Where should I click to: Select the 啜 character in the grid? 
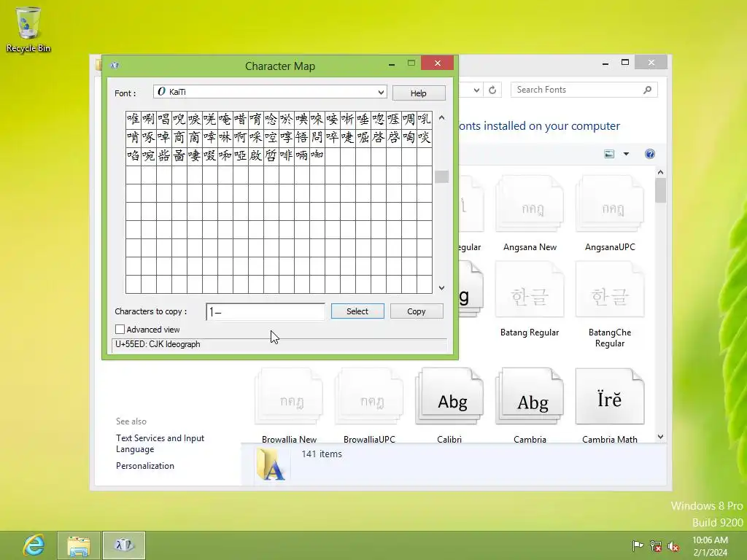point(209,156)
